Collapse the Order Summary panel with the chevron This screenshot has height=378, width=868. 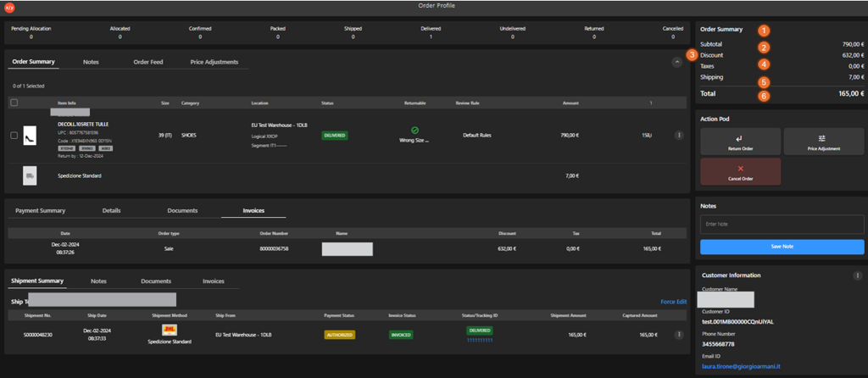[x=677, y=63]
